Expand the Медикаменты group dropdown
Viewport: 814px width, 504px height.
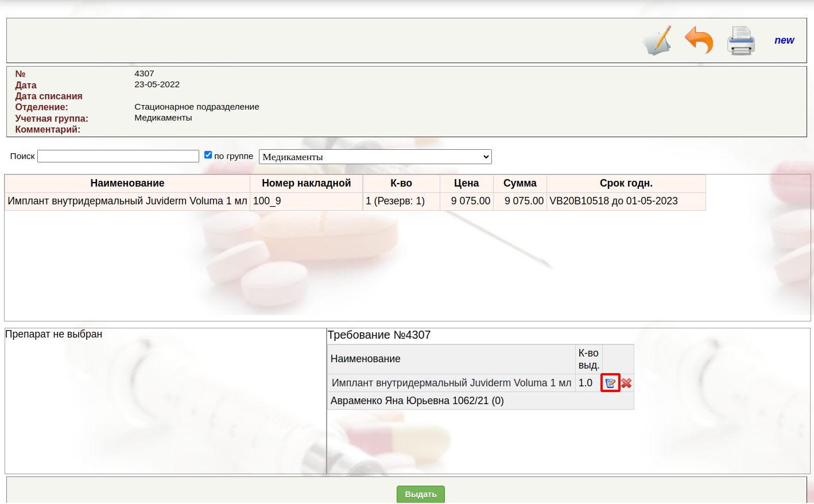tap(375, 157)
